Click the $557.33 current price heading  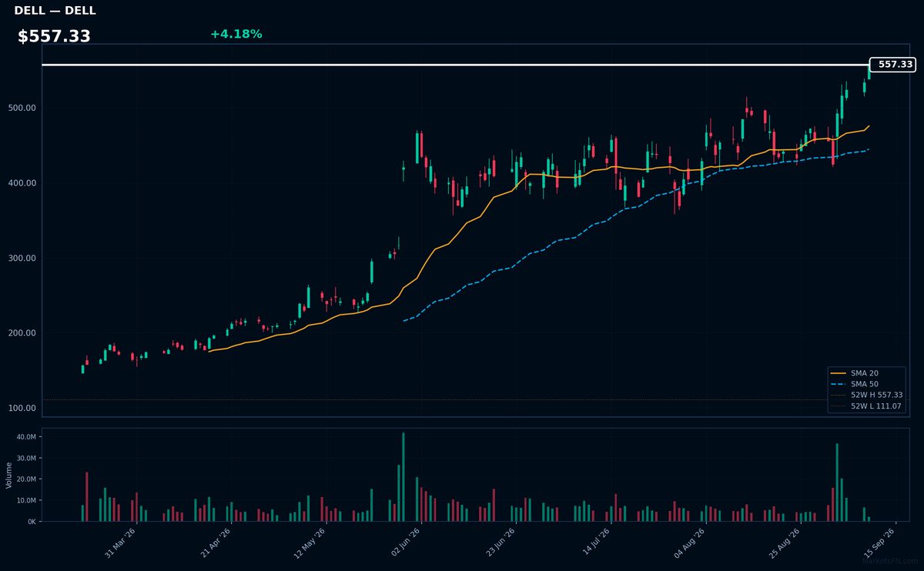click(x=54, y=36)
